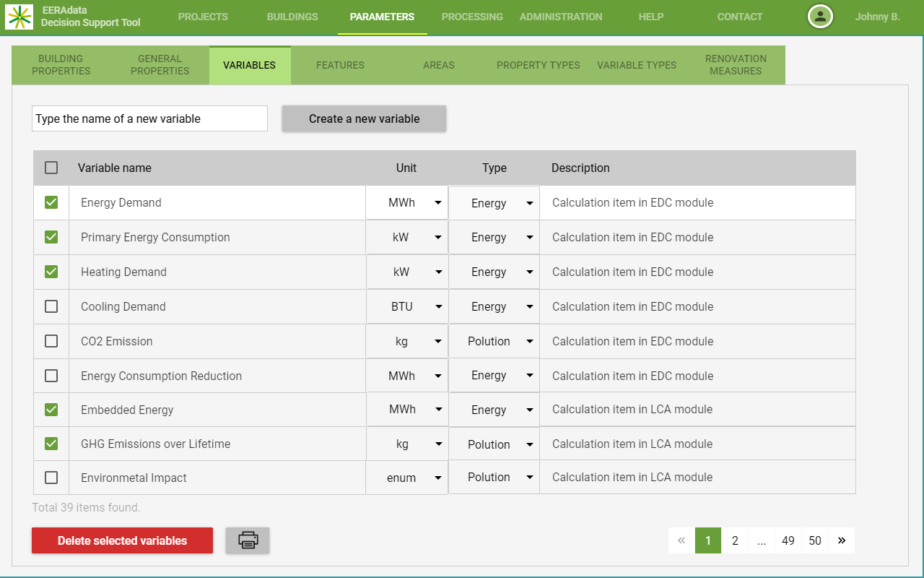Check the Cooling Demand row checkbox
This screenshot has width=924, height=578.
pyautogui.click(x=51, y=306)
